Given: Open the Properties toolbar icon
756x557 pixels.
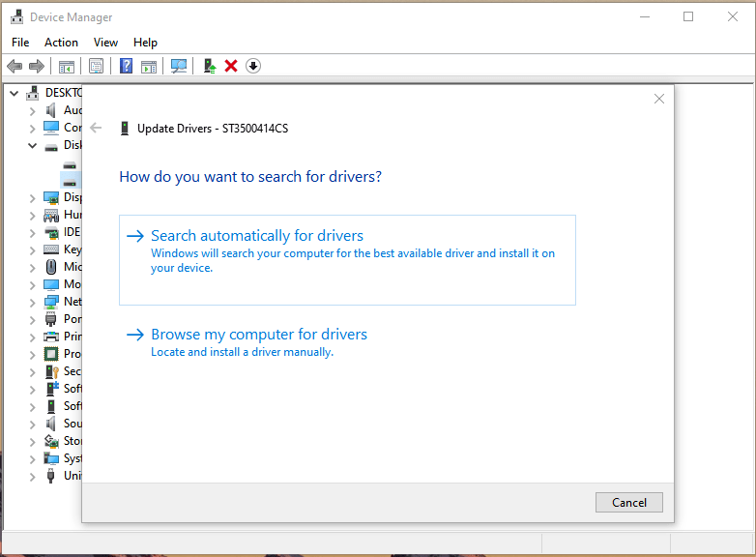Looking at the screenshot, I should (x=96, y=66).
